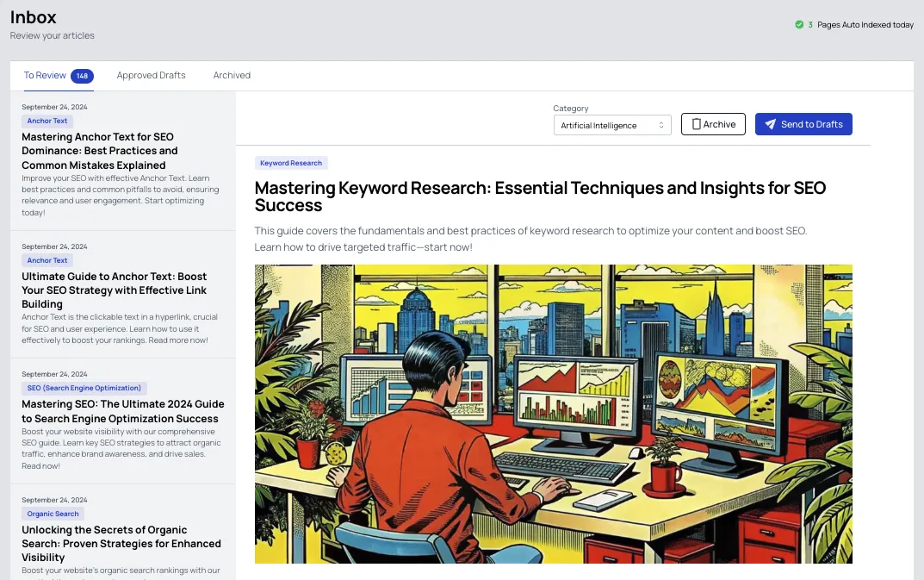924x580 pixels.
Task: Click the Anchor Text tag on first article
Action: point(47,121)
